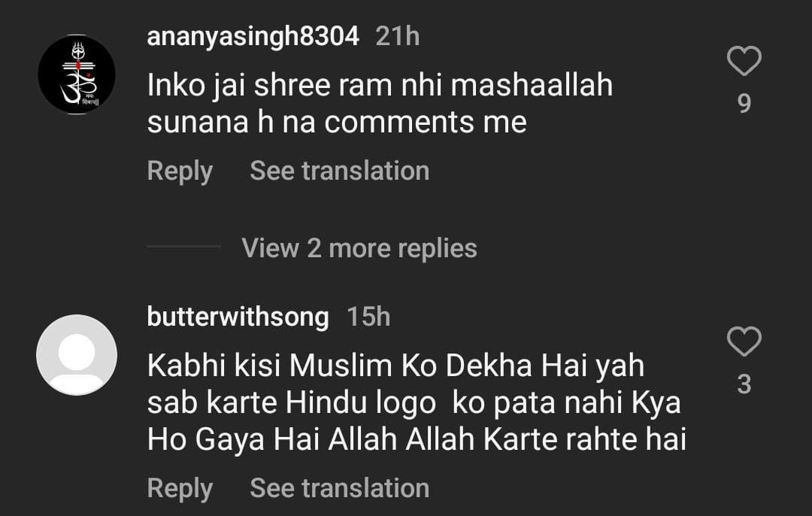Reply to ananyasingh8304's comment

[x=180, y=171]
